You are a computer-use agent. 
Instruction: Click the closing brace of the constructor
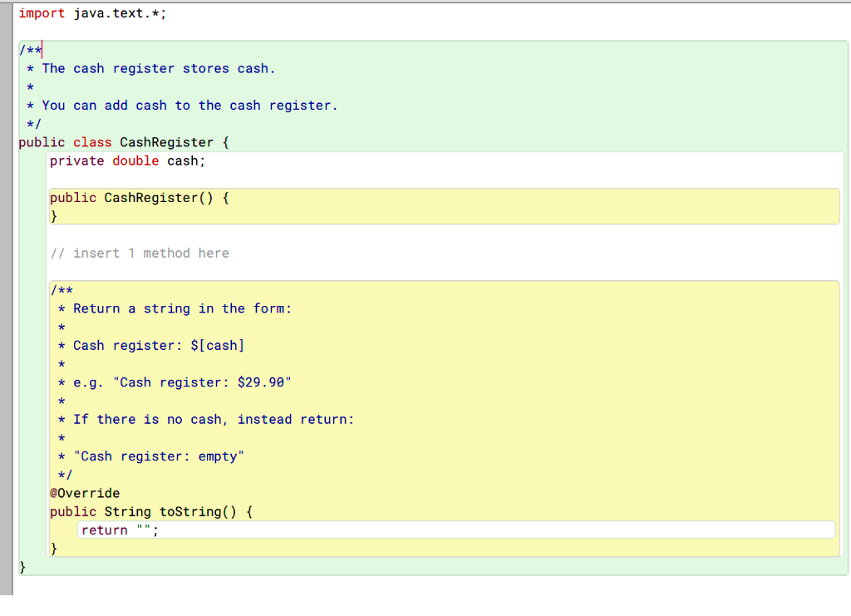pos(54,216)
